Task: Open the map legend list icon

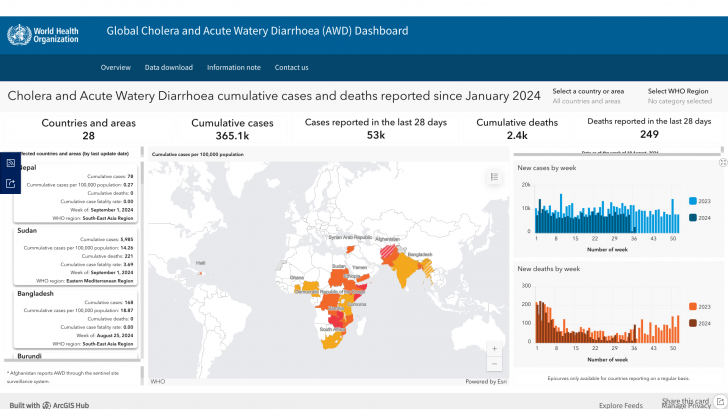Action: [x=493, y=177]
